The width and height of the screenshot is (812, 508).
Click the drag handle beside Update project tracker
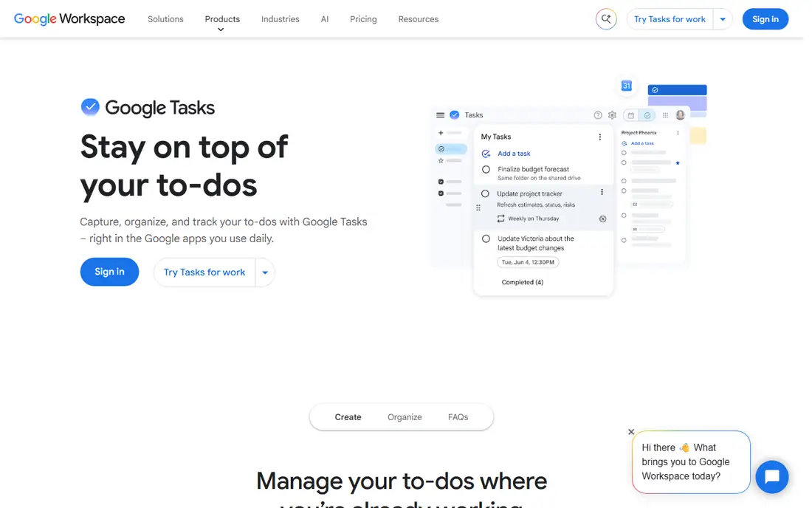(x=478, y=207)
